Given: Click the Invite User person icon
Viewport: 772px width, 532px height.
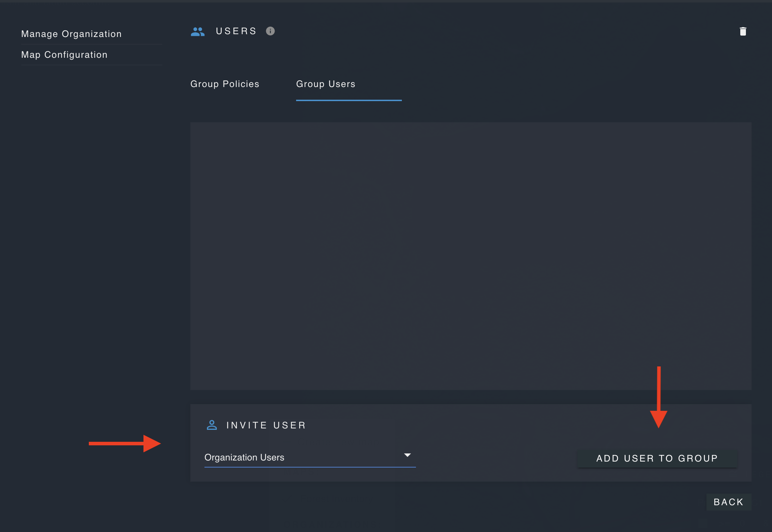Looking at the screenshot, I should tap(212, 425).
